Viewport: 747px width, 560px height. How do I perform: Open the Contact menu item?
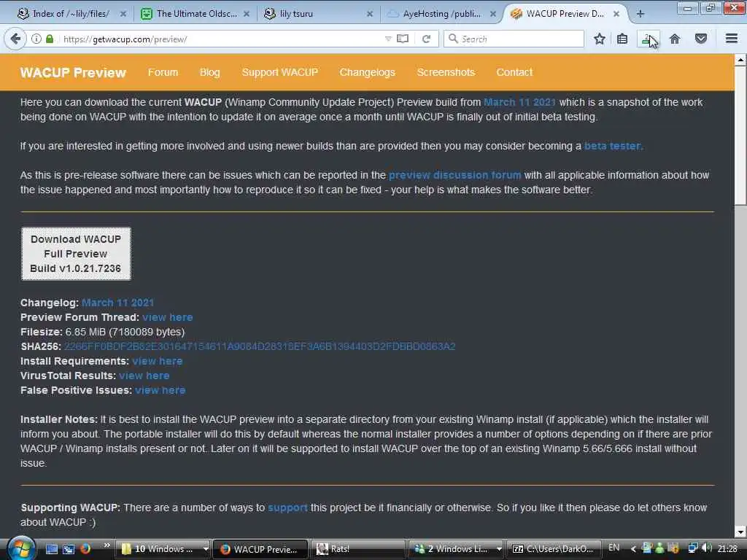pos(514,72)
